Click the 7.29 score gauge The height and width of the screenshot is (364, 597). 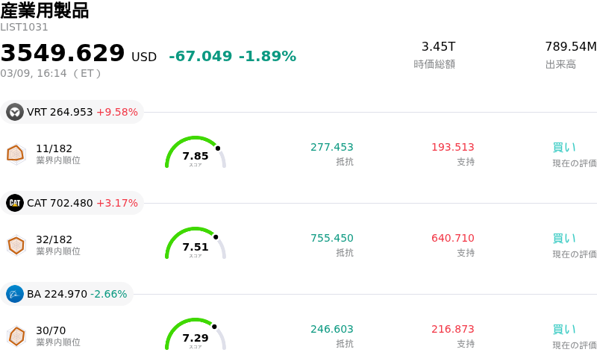196,335
